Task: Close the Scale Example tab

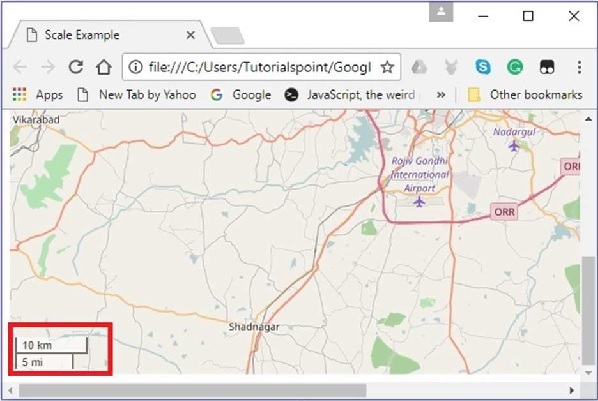Action: point(191,35)
